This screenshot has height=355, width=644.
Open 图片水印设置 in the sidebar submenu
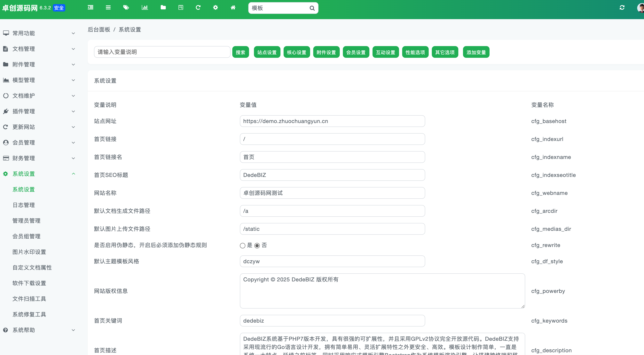click(29, 252)
